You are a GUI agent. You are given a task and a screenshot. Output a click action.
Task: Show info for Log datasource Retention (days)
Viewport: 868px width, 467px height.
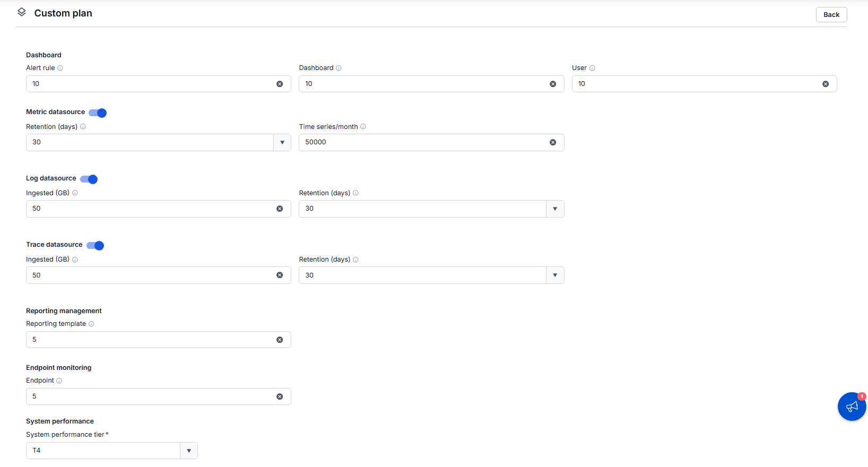(x=355, y=193)
